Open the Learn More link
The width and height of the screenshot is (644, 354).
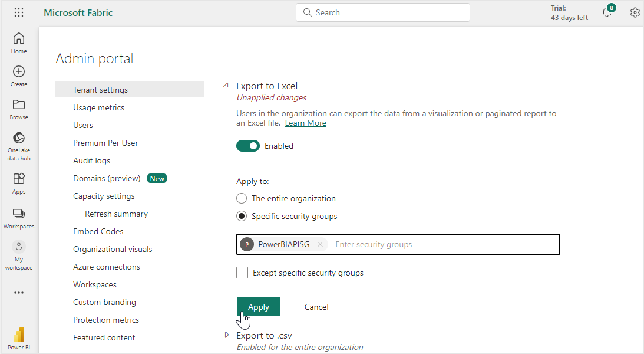(305, 123)
